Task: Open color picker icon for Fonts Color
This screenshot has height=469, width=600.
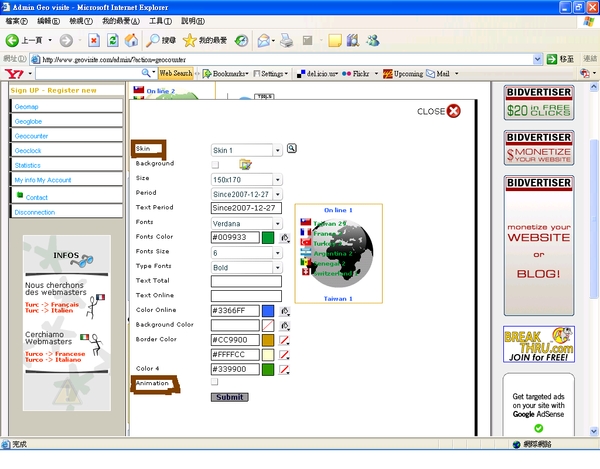Action: [285, 238]
